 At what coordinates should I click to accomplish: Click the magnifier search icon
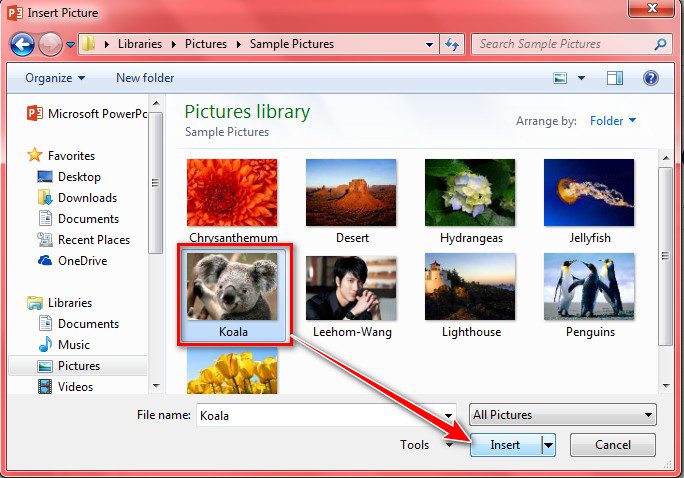pos(661,44)
